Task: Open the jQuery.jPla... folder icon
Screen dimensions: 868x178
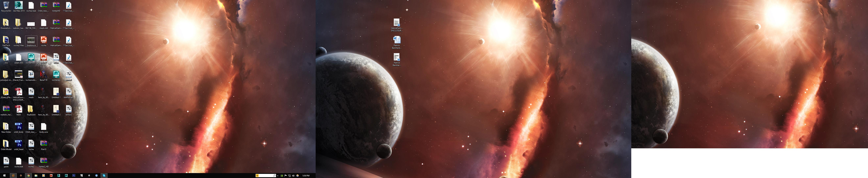Action: click(x=6, y=93)
